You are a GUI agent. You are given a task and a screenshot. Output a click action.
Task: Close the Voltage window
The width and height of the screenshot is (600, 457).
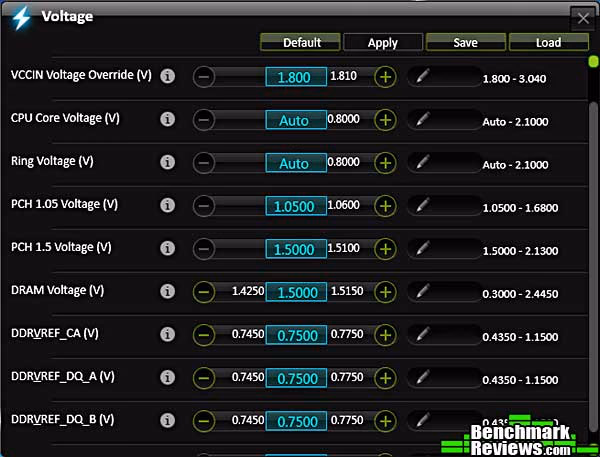click(x=583, y=18)
